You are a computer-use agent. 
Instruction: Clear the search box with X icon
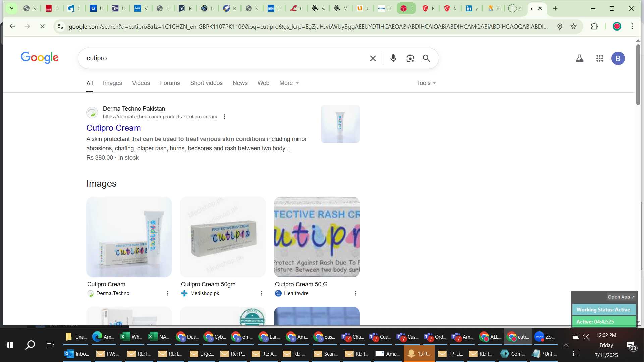(373, 58)
